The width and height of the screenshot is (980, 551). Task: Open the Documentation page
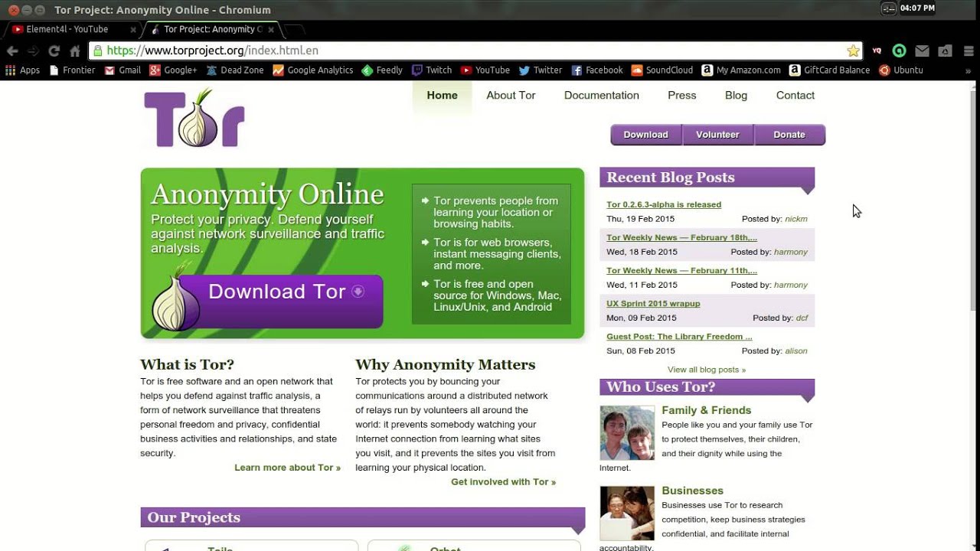601,96
